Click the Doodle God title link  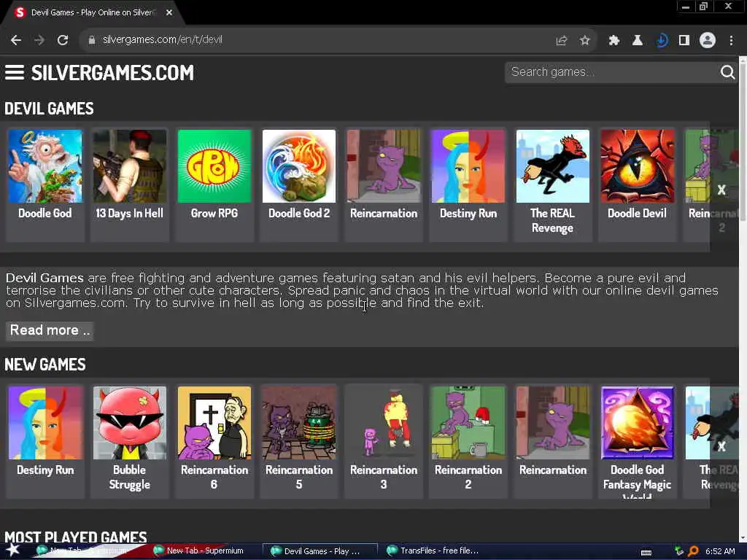(x=45, y=214)
